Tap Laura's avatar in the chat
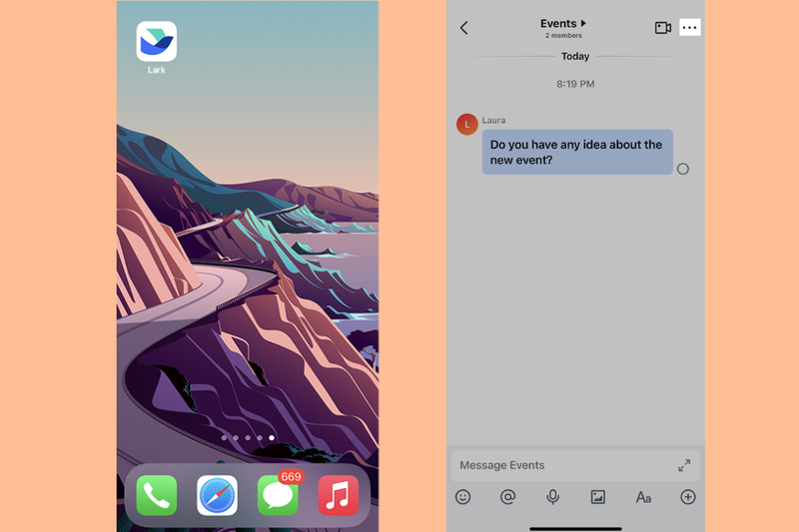 coord(466,124)
